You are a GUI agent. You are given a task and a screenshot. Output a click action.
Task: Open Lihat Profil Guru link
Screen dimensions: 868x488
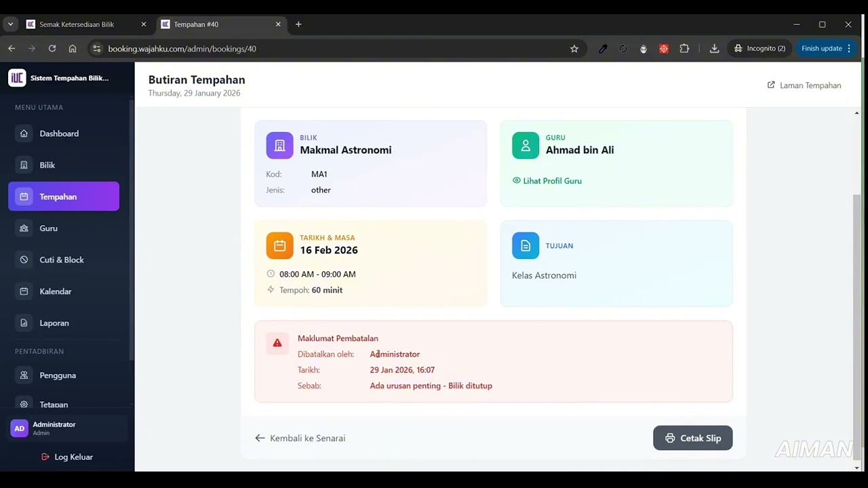(547, 181)
